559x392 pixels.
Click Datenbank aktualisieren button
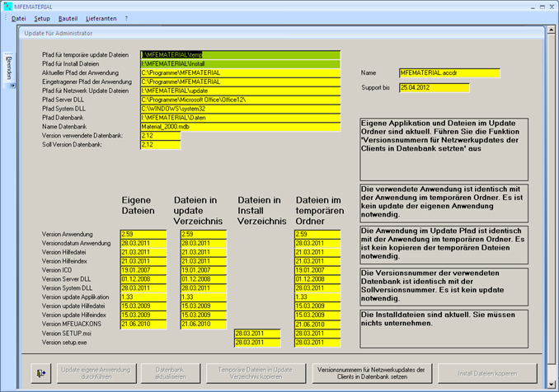pos(171,373)
